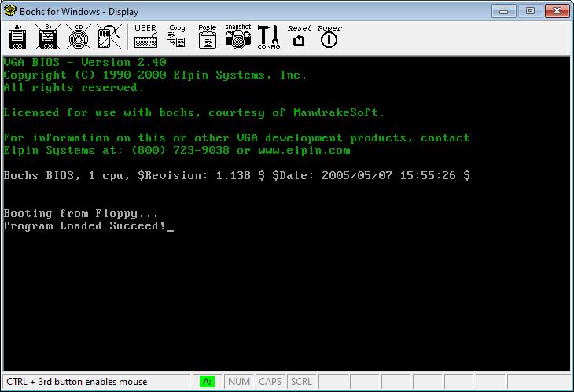Minimize the Bochs window

(504, 11)
